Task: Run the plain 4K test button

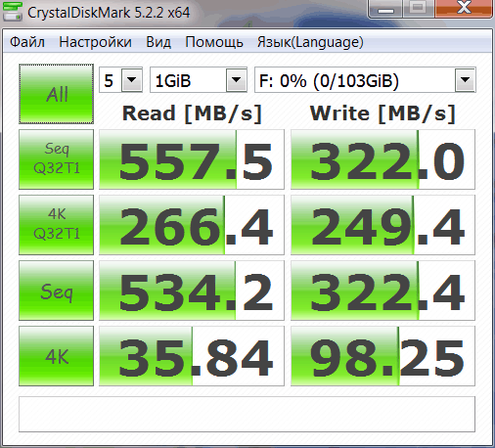Action: [56, 356]
